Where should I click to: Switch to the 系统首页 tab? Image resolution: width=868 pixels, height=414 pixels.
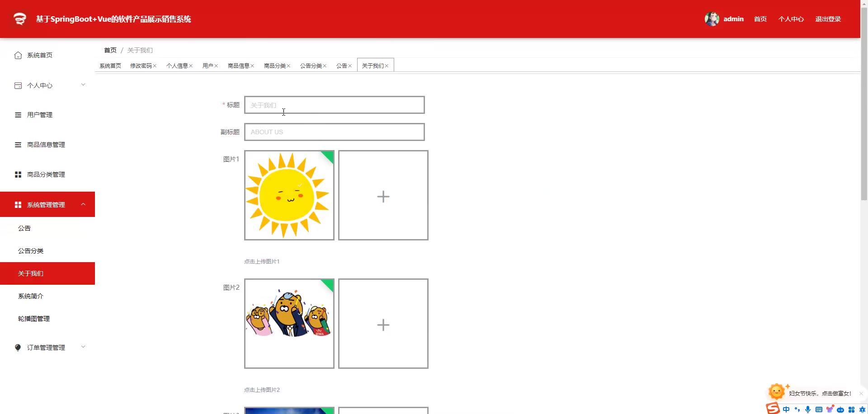[x=110, y=66]
